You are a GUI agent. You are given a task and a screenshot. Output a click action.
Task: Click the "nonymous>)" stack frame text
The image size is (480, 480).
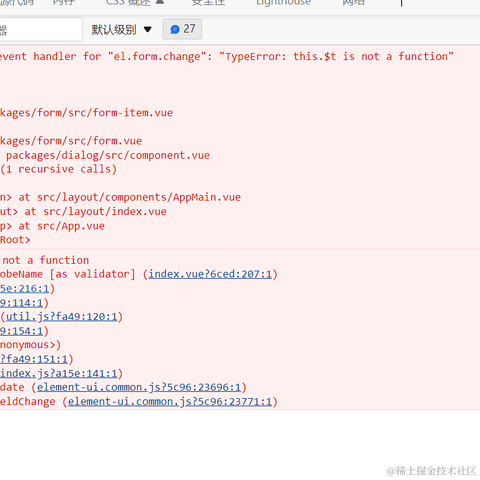(x=31, y=345)
